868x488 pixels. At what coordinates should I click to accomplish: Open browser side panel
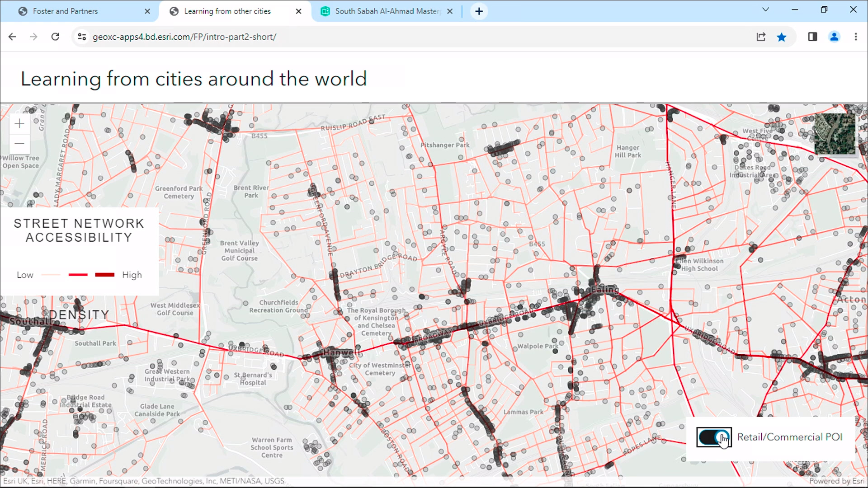(812, 37)
